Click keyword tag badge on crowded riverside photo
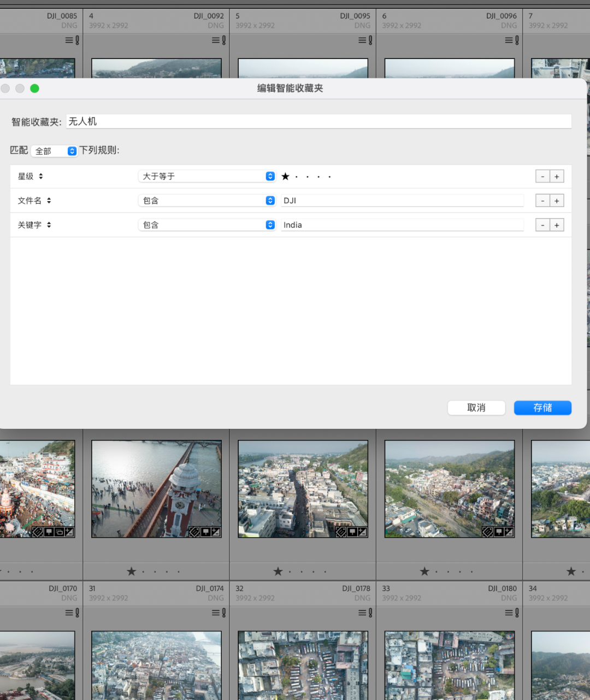Viewport: 590px width, 700px height. 37,532
